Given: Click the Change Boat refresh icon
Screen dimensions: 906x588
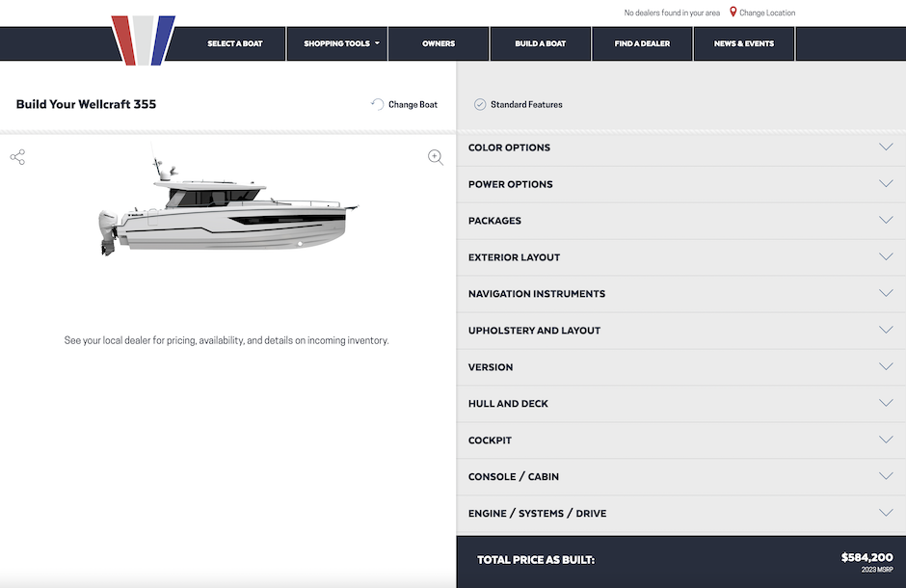Looking at the screenshot, I should (x=377, y=104).
